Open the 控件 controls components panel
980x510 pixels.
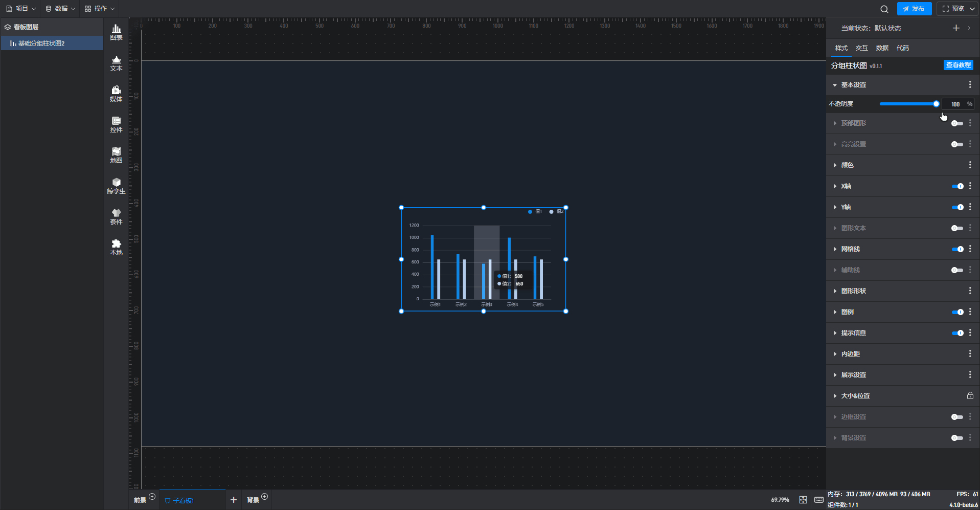[116, 125]
